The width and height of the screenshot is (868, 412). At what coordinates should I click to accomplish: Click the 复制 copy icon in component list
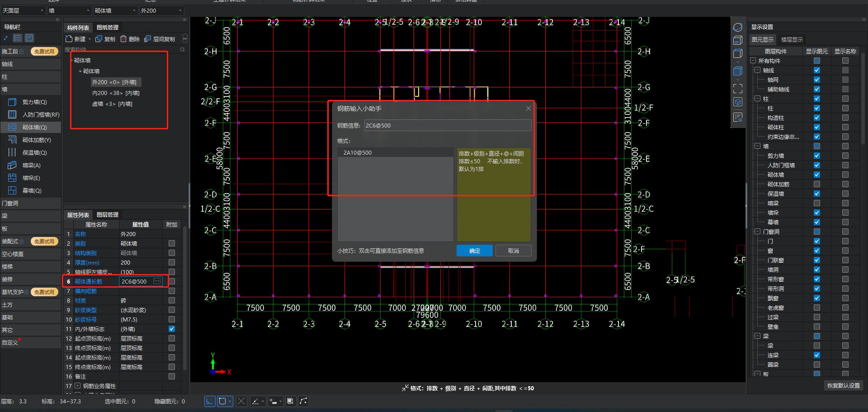tap(99, 39)
